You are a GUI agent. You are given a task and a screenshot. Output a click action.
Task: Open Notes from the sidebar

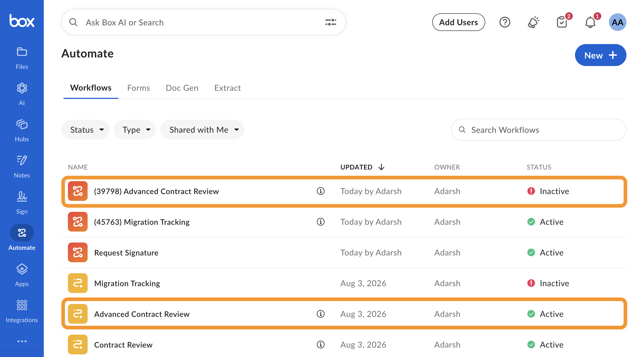[x=22, y=166]
